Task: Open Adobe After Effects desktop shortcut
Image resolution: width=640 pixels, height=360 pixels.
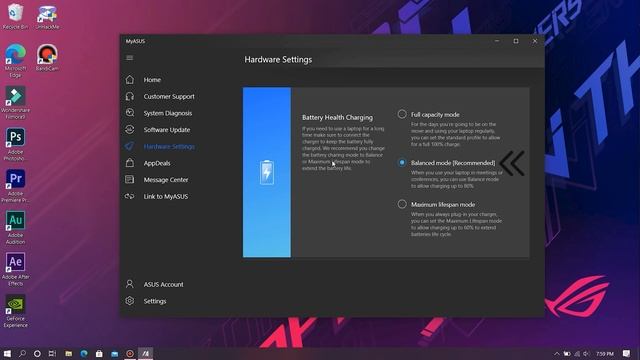Action: [16, 269]
